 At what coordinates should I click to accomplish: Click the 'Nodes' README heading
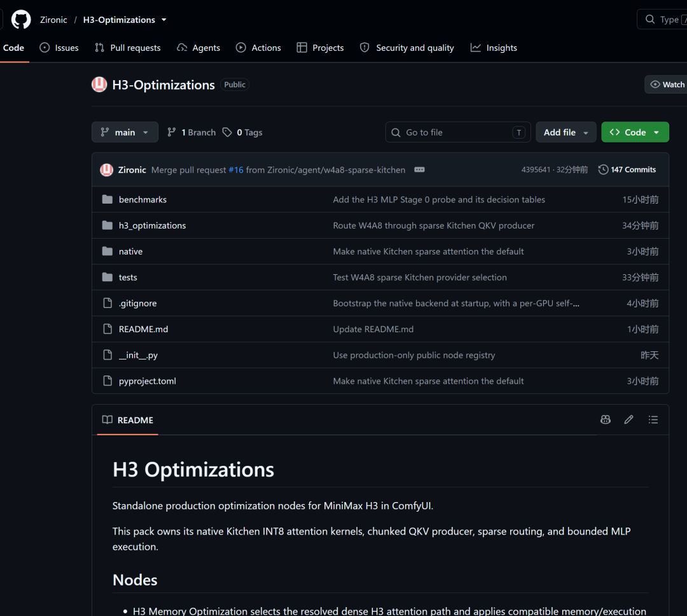[135, 580]
